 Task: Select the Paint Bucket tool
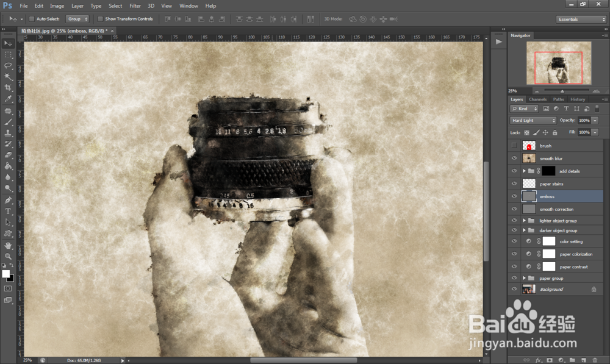[x=8, y=166]
